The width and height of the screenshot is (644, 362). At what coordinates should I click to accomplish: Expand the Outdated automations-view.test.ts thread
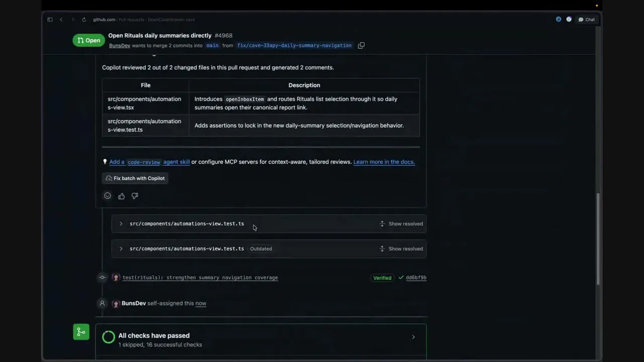(x=121, y=248)
